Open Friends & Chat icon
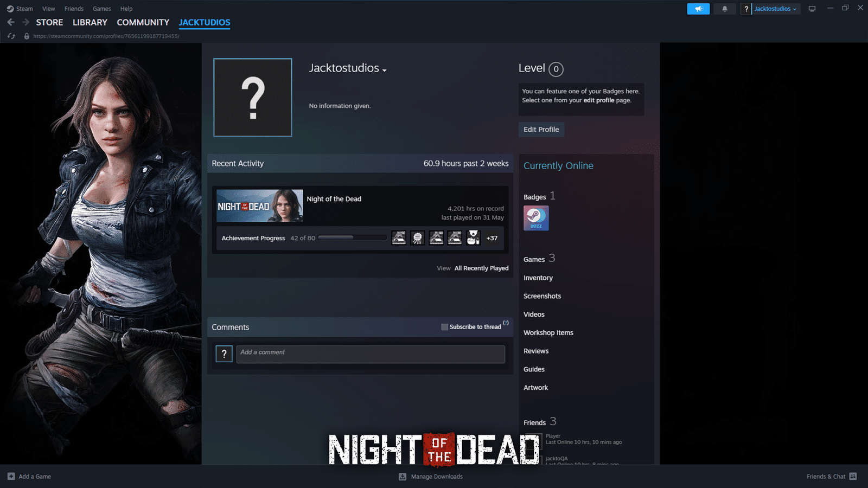The width and height of the screenshot is (868, 488). click(853, 477)
